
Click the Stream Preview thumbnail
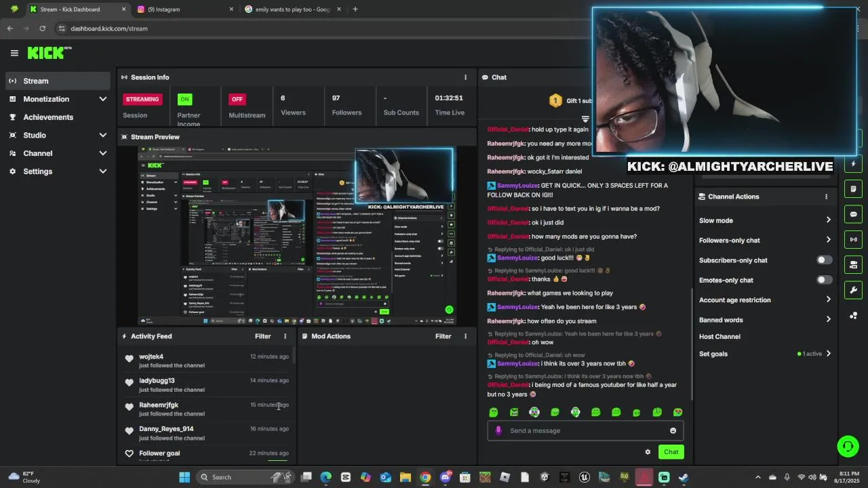pos(296,236)
